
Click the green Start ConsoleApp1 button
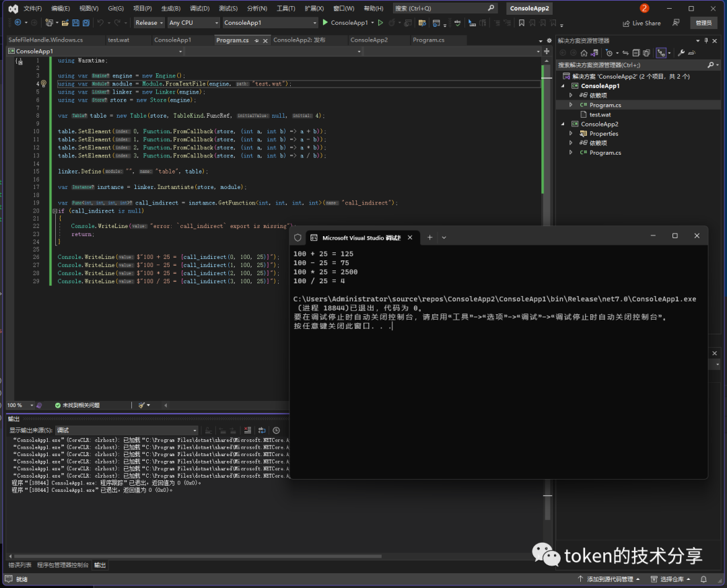point(326,23)
